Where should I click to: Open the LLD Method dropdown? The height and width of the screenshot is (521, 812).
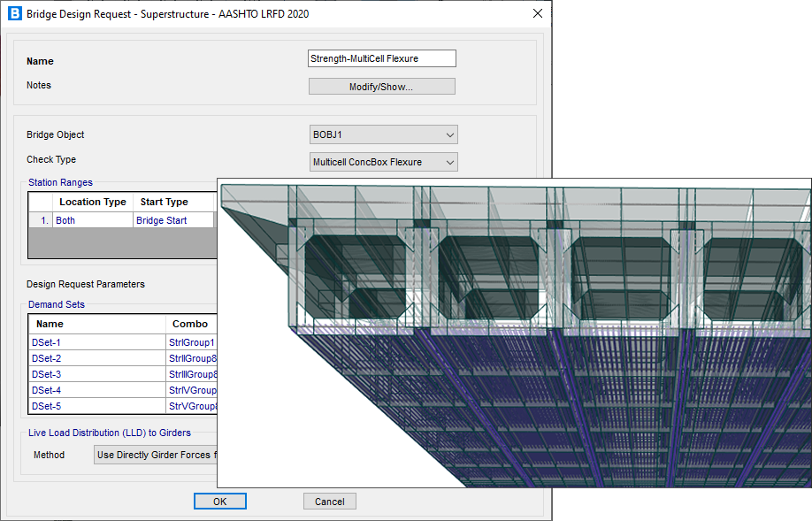coord(156,455)
